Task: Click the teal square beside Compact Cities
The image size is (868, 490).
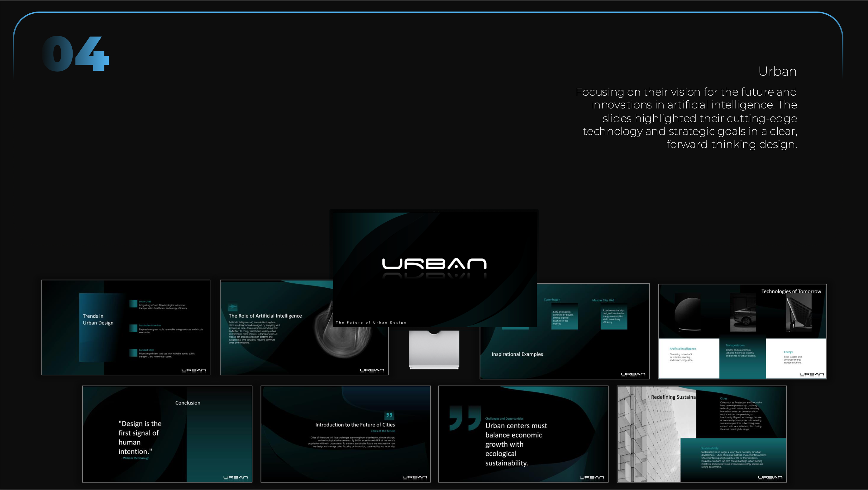Action: pyautogui.click(x=133, y=353)
